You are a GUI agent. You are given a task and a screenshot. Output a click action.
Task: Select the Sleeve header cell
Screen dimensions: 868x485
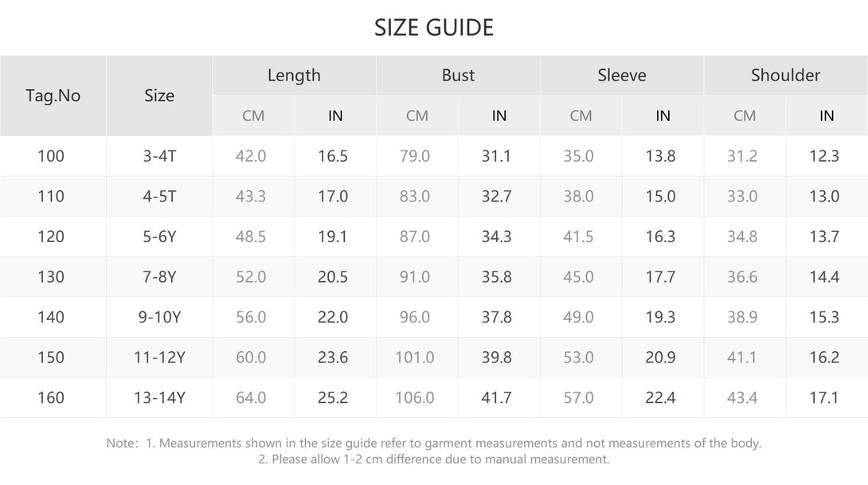pos(622,76)
